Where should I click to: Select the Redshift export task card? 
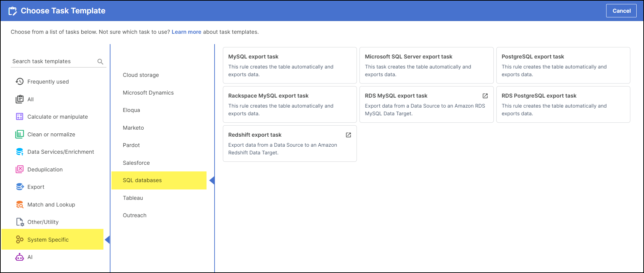(290, 143)
